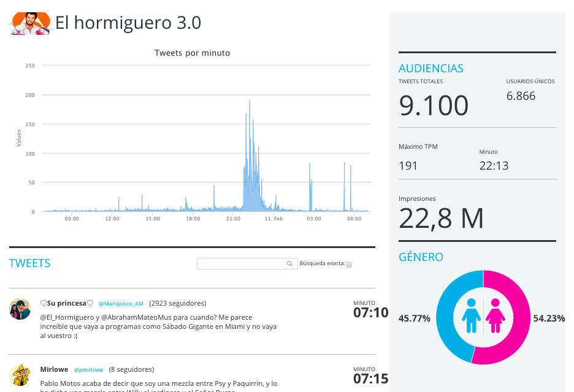Focus the tweets search input field
This screenshot has width=574, height=392.
point(247,263)
